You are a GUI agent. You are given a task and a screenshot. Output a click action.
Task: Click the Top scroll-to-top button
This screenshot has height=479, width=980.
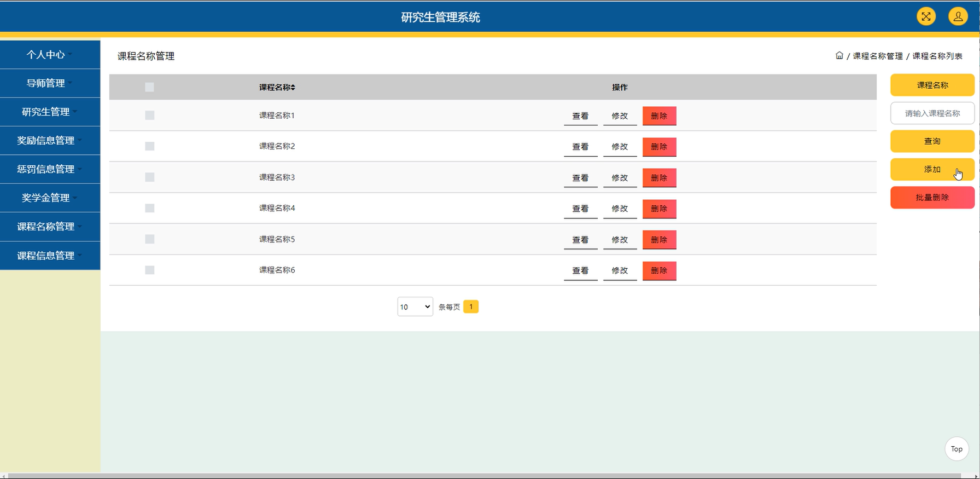click(956, 449)
